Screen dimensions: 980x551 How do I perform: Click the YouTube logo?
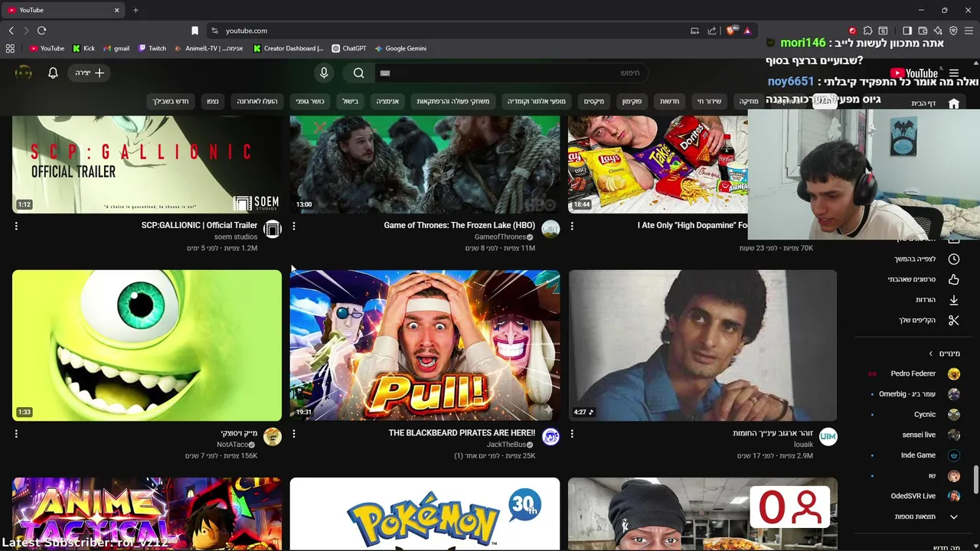click(x=914, y=73)
